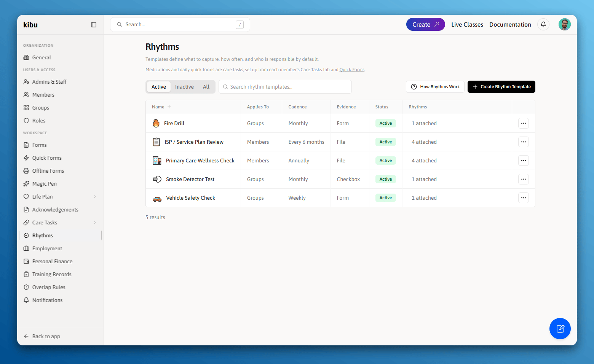Open Groups from sidebar
This screenshot has width=594, height=364.
[61, 108]
